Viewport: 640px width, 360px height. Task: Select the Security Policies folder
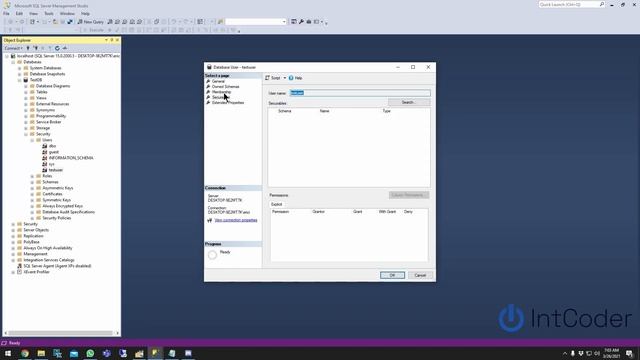point(57,218)
